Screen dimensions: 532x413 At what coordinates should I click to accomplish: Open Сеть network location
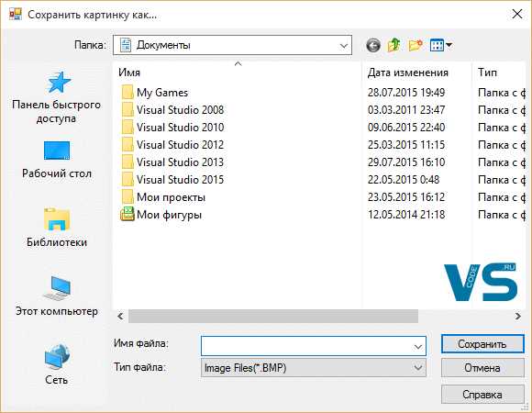click(57, 364)
